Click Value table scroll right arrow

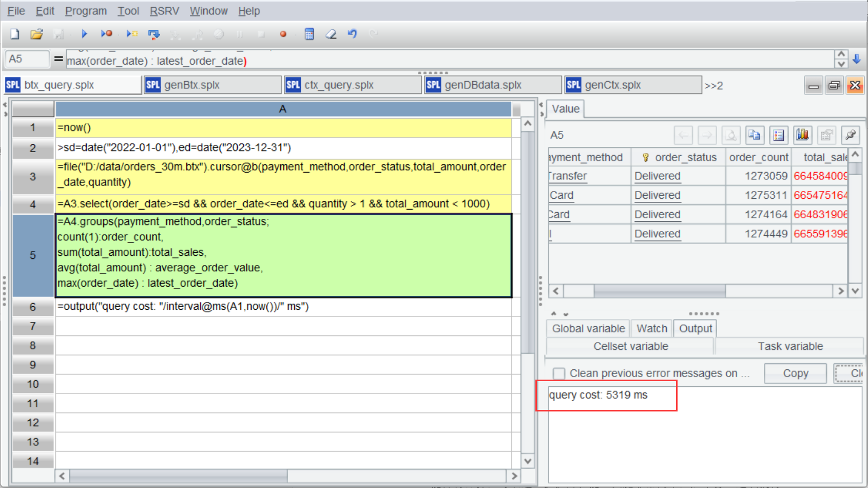coord(840,291)
